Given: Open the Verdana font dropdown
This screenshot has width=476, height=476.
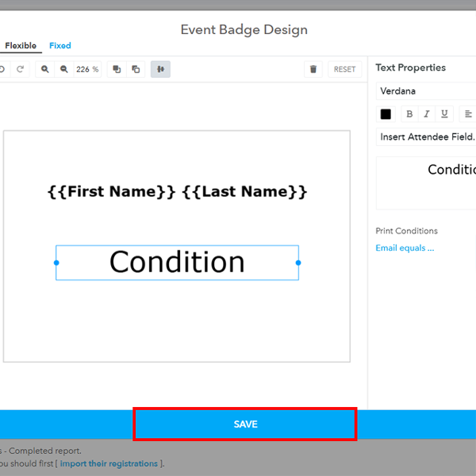Looking at the screenshot, I should (x=426, y=91).
